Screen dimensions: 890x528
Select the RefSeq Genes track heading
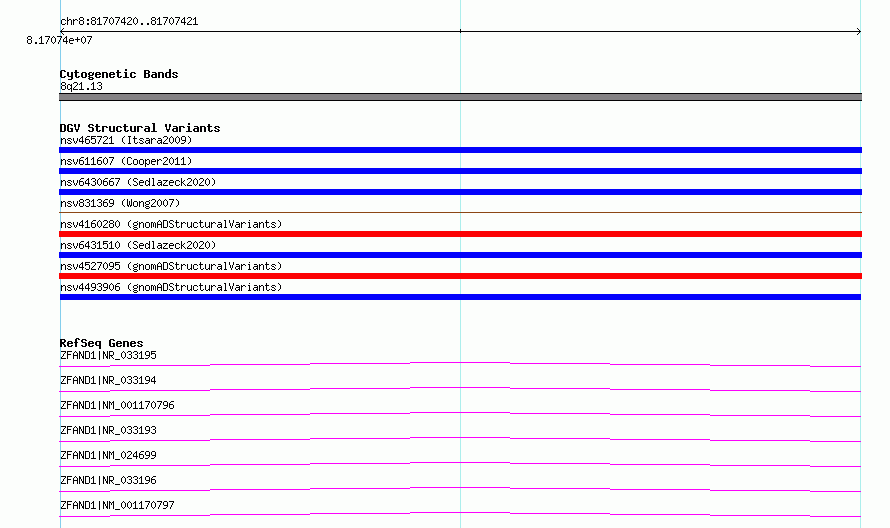tap(101, 343)
